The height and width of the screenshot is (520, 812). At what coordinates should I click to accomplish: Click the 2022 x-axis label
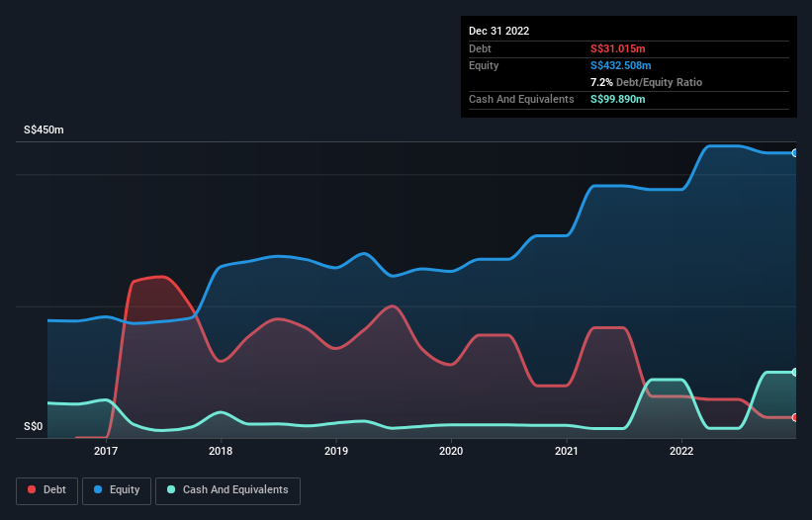681,451
